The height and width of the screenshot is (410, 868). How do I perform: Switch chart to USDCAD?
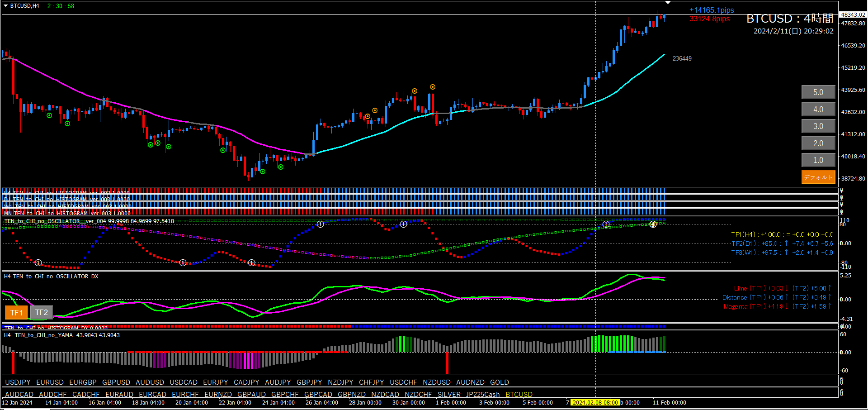[184, 382]
